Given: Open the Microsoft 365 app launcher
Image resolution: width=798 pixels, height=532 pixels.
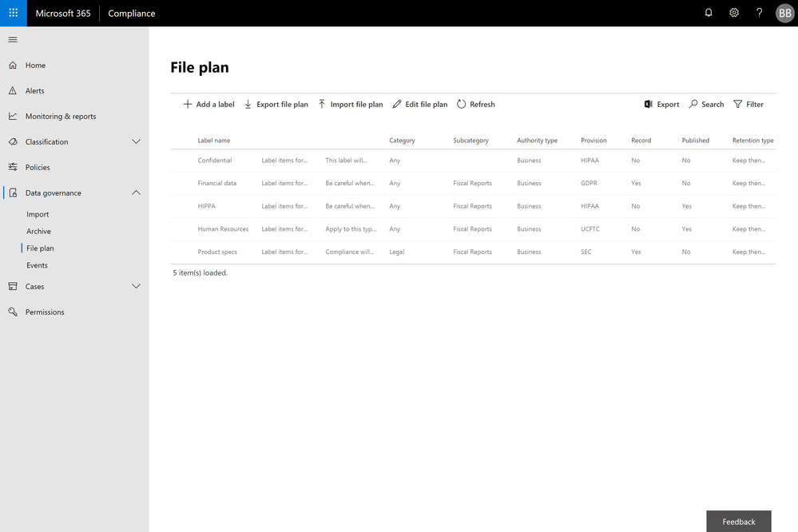Looking at the screenshot, I should click(14, 14).
